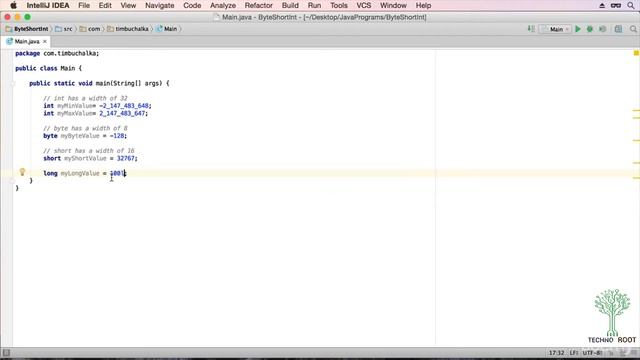Click com folder in the breadcrumb bar
The width and height of the screenshot is (640, 360).
pos(90,29)
